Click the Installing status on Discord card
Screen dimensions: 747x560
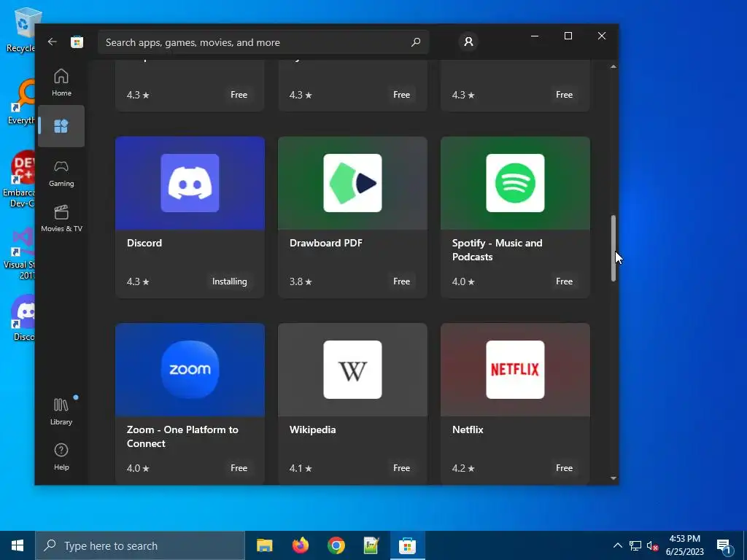click(x=229, y=281)
